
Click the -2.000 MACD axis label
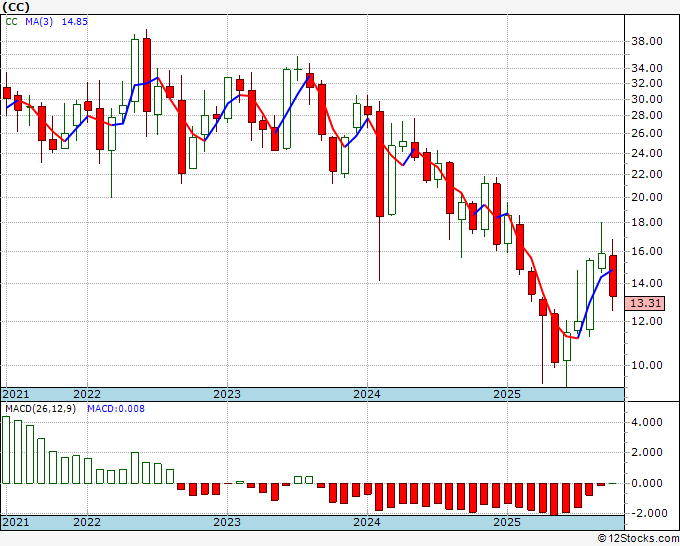(x=649, y=513)
